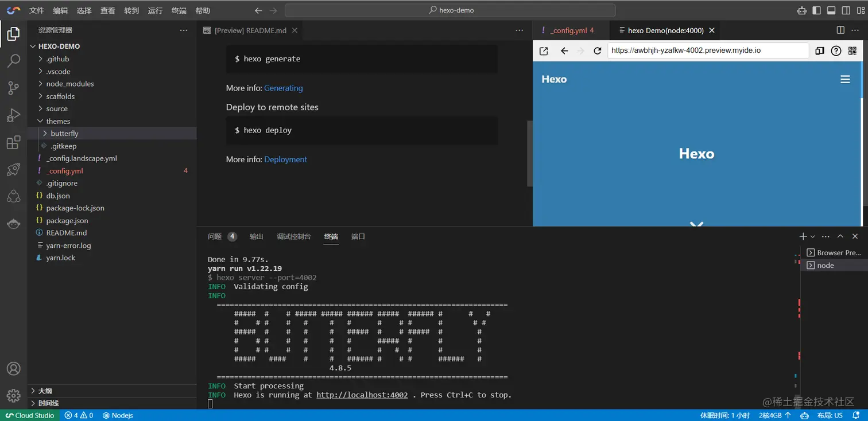Open preview in external browser icon
868x421 pixels.
544,50
